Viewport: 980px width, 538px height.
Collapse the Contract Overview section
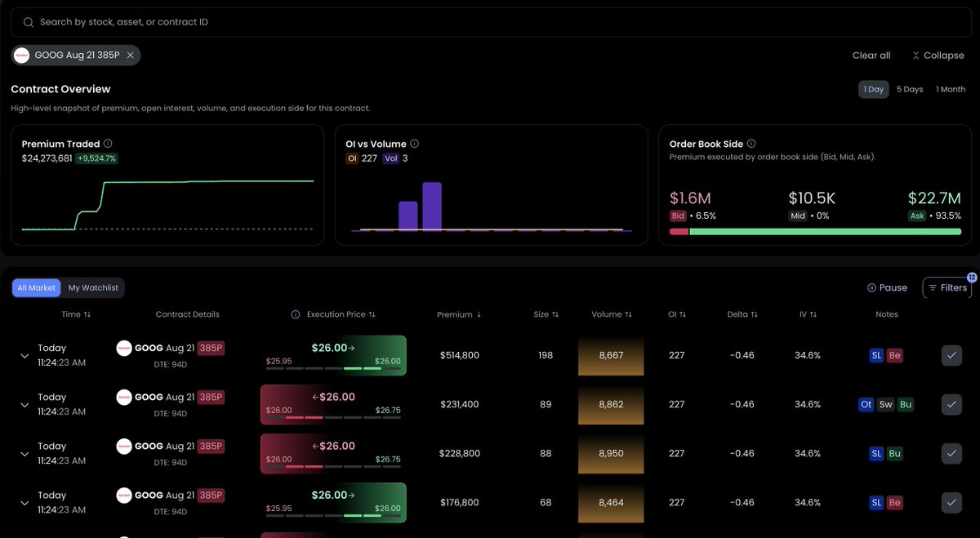click(938, 56)
